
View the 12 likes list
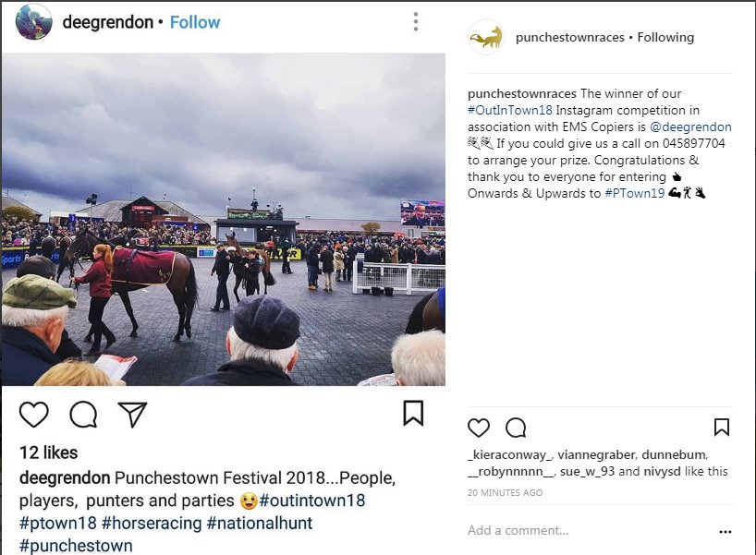[x=48, y=452]
